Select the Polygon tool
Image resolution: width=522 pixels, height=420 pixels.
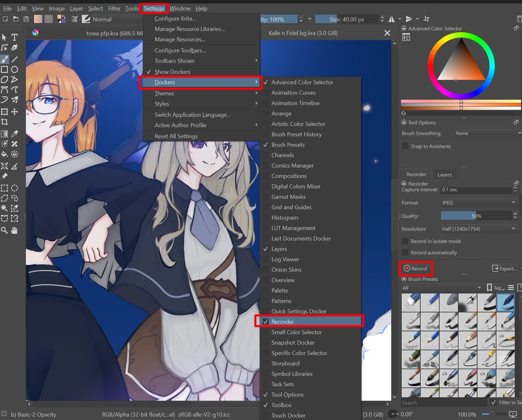point(4,80)
